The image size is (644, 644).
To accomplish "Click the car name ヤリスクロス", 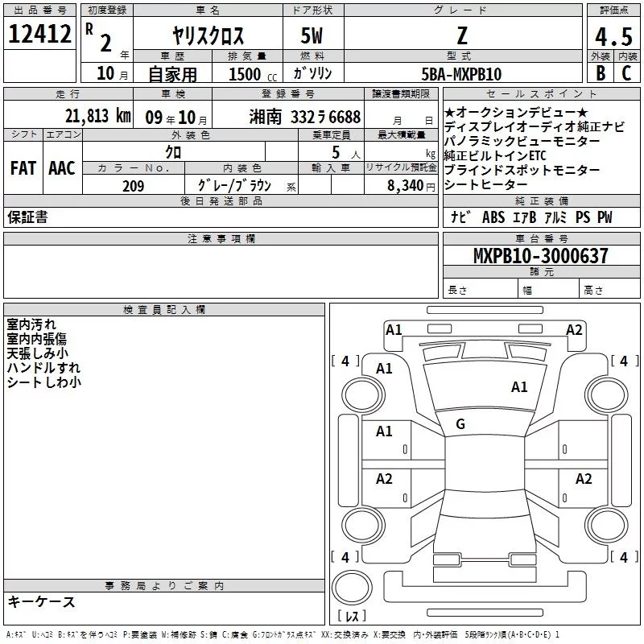I will pyautogui.click(x=208, y=36).
